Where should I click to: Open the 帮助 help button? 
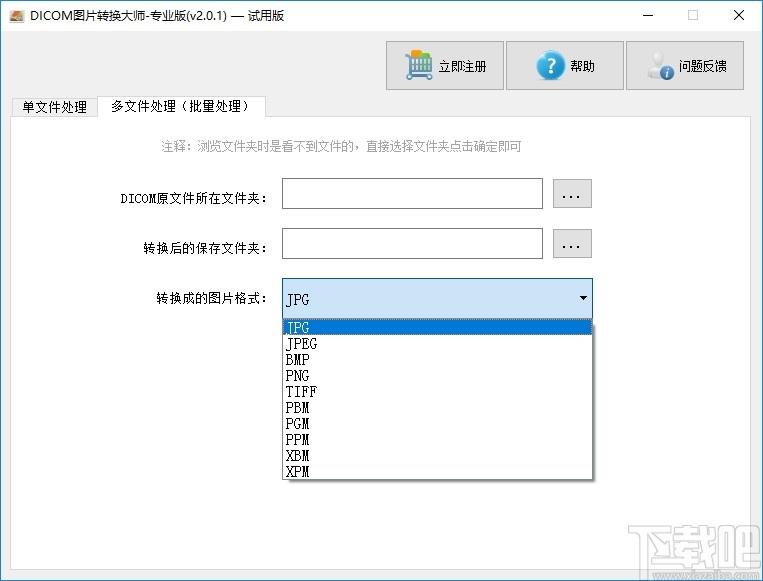(564, 66)
